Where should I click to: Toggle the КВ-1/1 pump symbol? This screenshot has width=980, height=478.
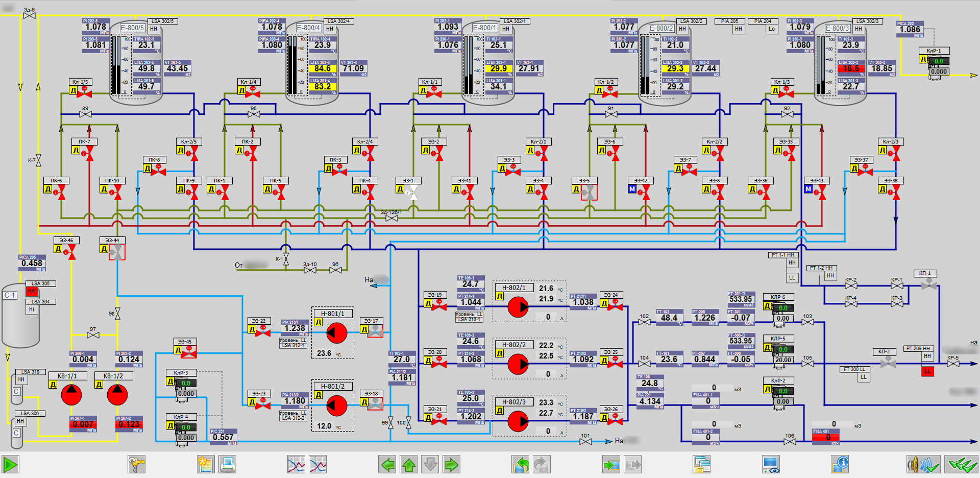tap(71, 395)
